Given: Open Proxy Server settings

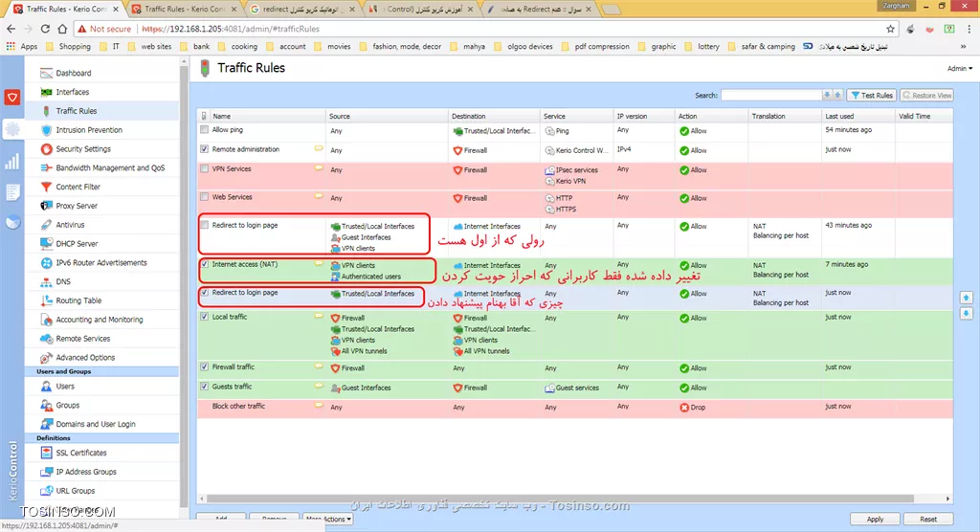Looking at the screenshot, I should (77, 206).
